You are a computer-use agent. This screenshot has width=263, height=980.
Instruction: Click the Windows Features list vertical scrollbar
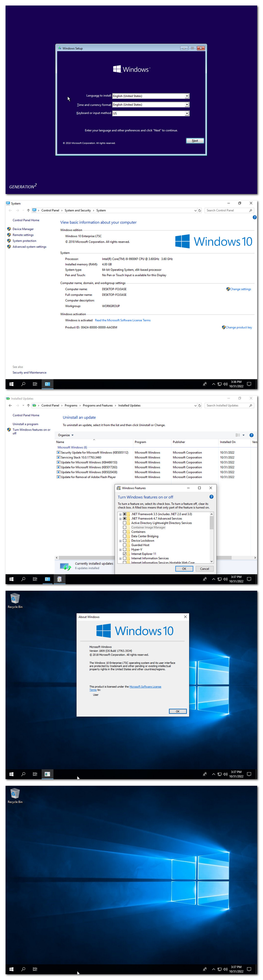pos(212,523)
